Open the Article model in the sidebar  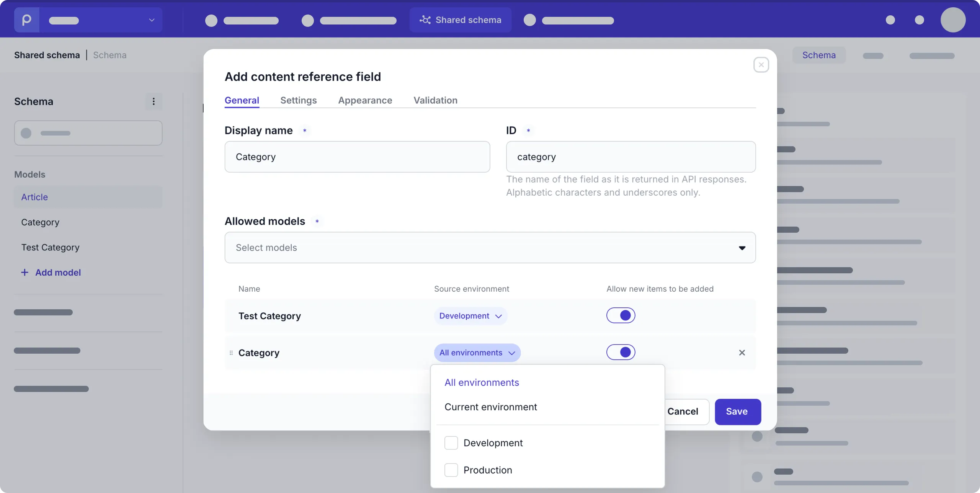tap(88, 197)
